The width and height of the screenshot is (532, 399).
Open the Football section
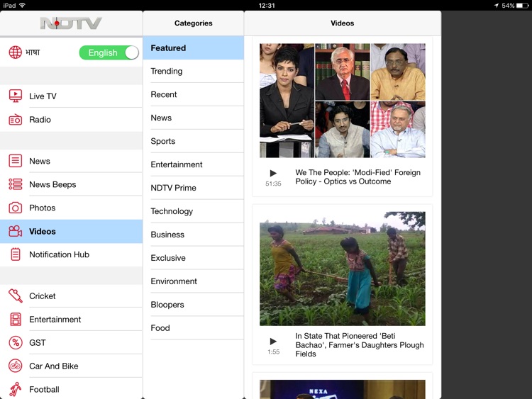71,389
